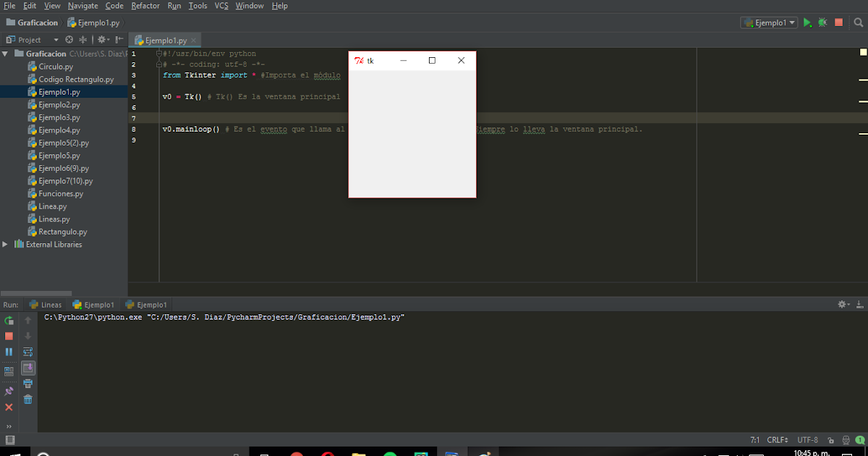This screenshot has height=456, width=868.
Task: Print the console contents
Action: pos(27,384)
